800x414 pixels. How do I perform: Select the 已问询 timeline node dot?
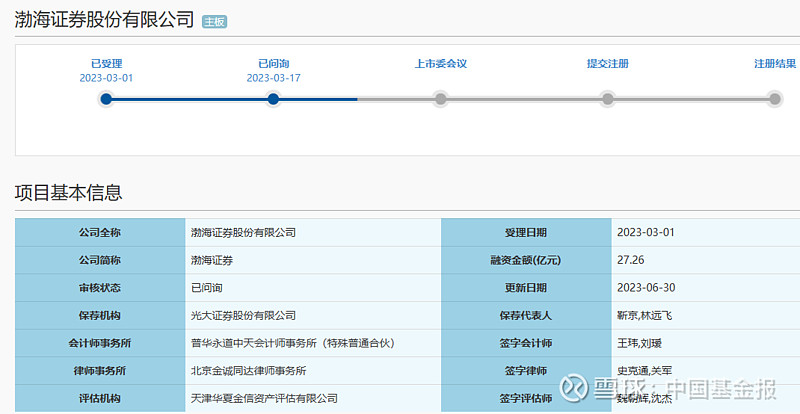[273, 99]
